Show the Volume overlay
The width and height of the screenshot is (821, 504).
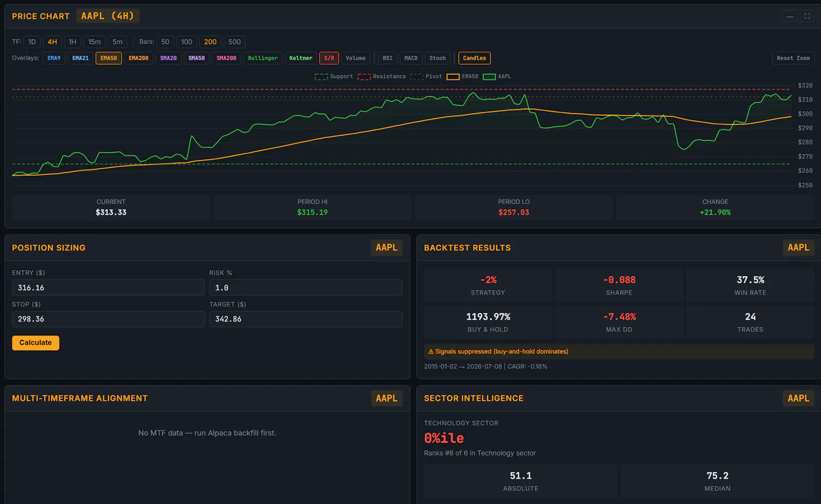click(x=356, y=58)
